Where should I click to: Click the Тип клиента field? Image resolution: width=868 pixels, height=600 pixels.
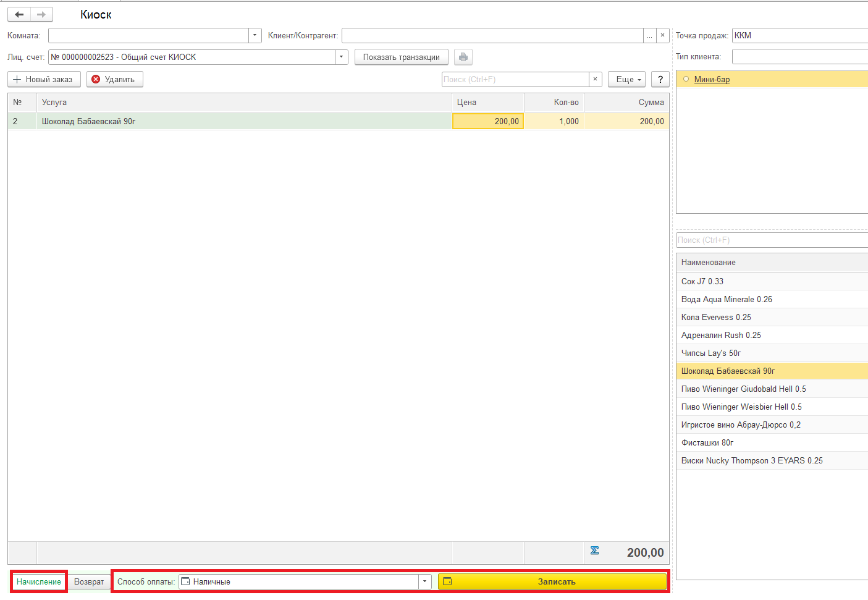[x=800, y=57]
